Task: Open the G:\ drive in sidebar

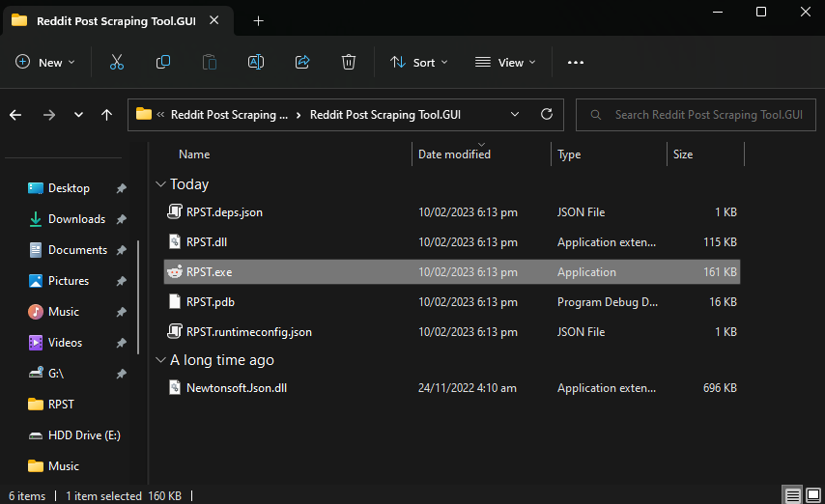Action: coord(45,374)
